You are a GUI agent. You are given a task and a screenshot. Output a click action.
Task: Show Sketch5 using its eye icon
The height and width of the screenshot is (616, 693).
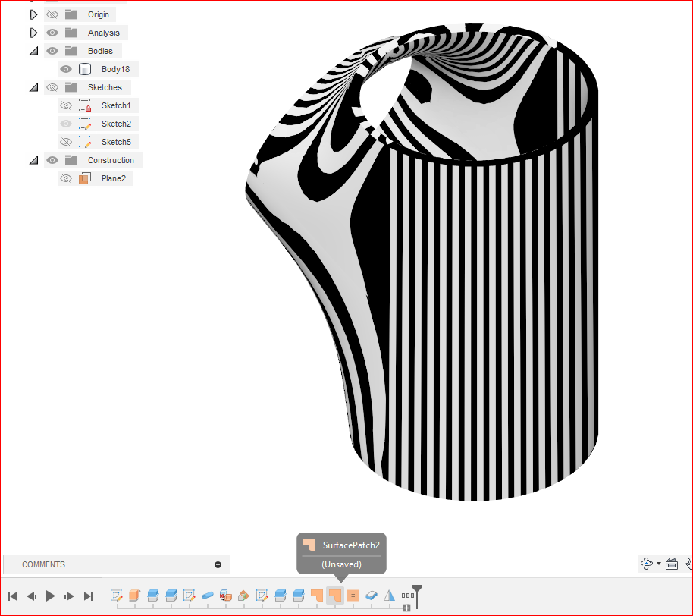pos(66,142)
